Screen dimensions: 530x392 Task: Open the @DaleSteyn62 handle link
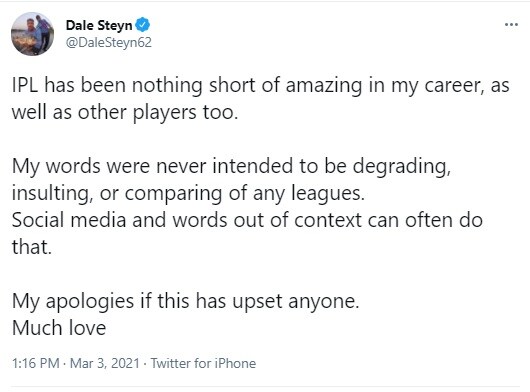click(109, 43)
